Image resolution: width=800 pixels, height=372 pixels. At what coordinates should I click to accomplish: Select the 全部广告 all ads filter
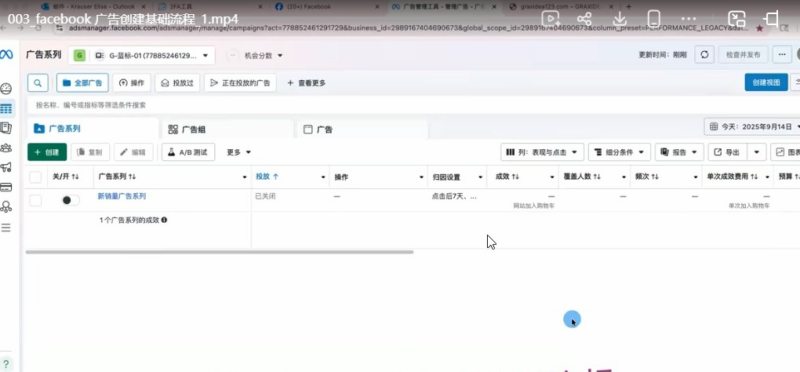(x=83, y=83)
